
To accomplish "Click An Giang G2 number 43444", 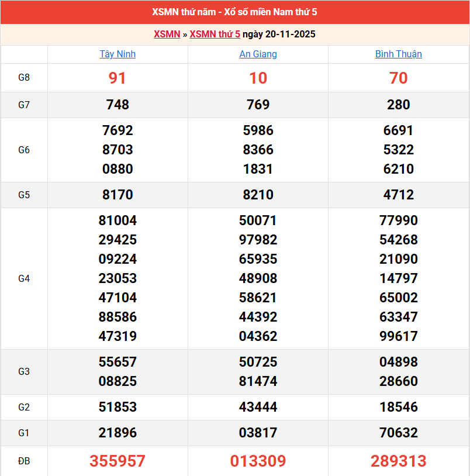I will click(258, 408).
